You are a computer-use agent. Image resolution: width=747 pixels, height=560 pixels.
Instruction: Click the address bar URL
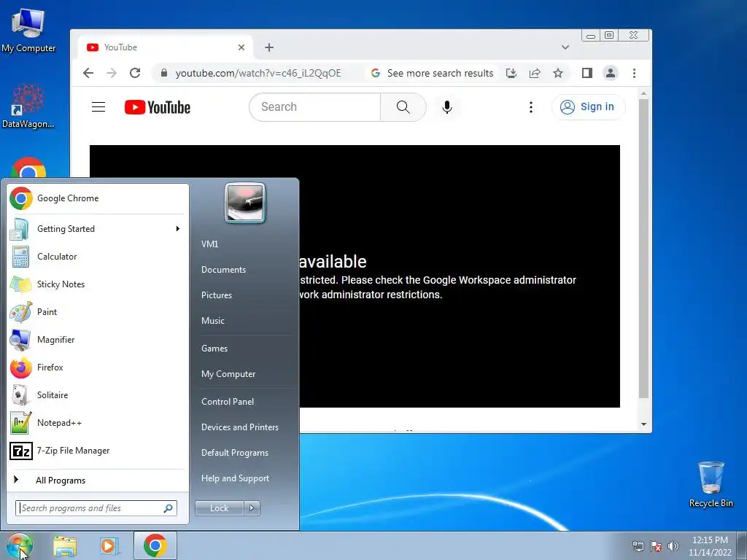[258, 73]
